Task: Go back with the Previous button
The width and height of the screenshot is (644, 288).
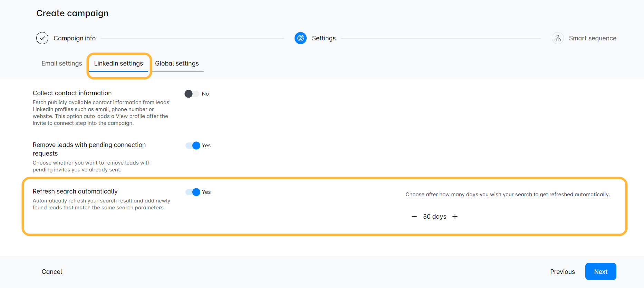Action: tap(562, 272)
